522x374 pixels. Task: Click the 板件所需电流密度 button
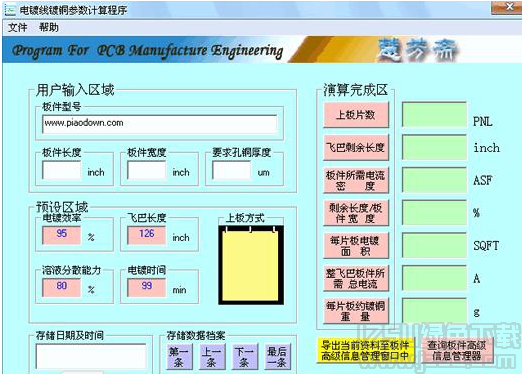coord(356,180)
